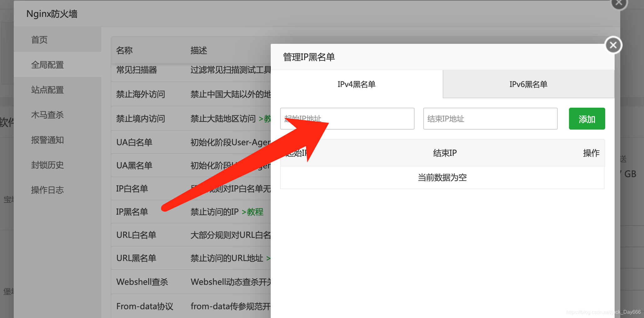Viewport: 644px width, 318px height.
Task: Click the 描述 column header
Action: pyautogui.click(x=199, y=50)
